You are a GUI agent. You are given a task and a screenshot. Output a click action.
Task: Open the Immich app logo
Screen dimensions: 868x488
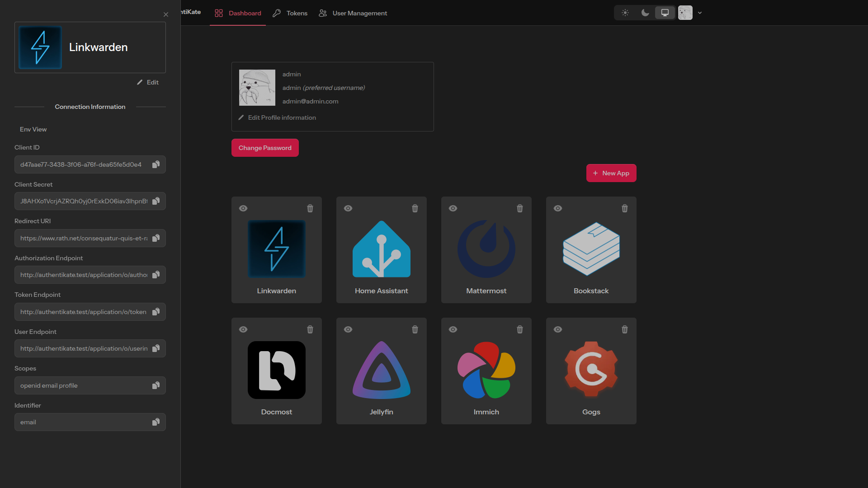[x=486, y=370]
